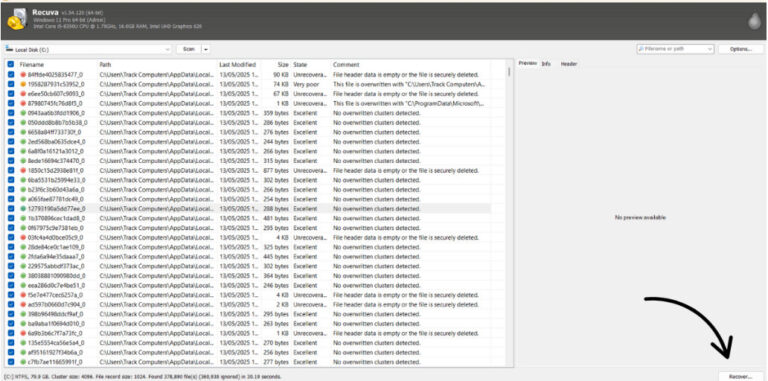Uncheck the checkbox for file 6a8f0a16121a3012_0
The width and height of the screenshot is (768, 381).
point(11,151)
